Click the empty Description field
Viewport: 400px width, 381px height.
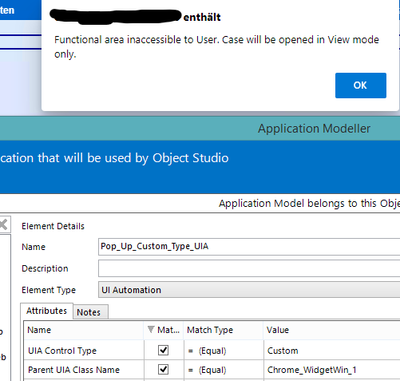coord(249,268)
